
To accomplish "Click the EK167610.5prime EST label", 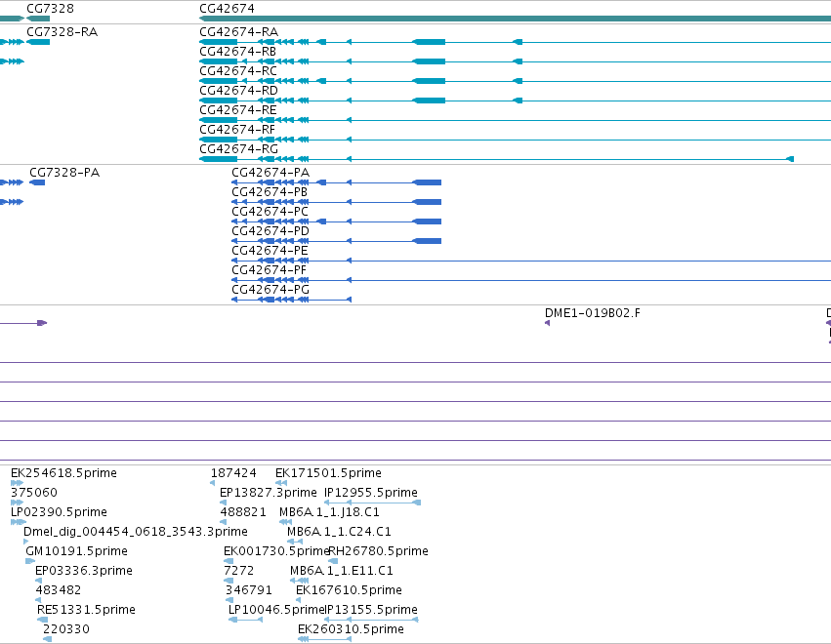I will click(x=349, y=590).
